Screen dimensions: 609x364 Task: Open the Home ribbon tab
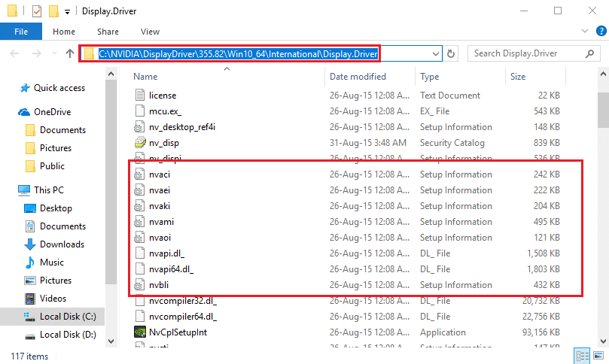[x=64, y=32]
